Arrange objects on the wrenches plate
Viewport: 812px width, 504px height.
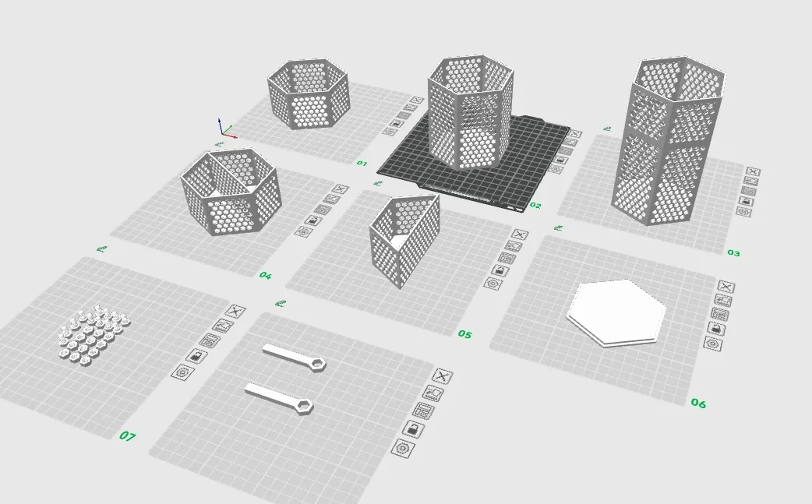424,411
